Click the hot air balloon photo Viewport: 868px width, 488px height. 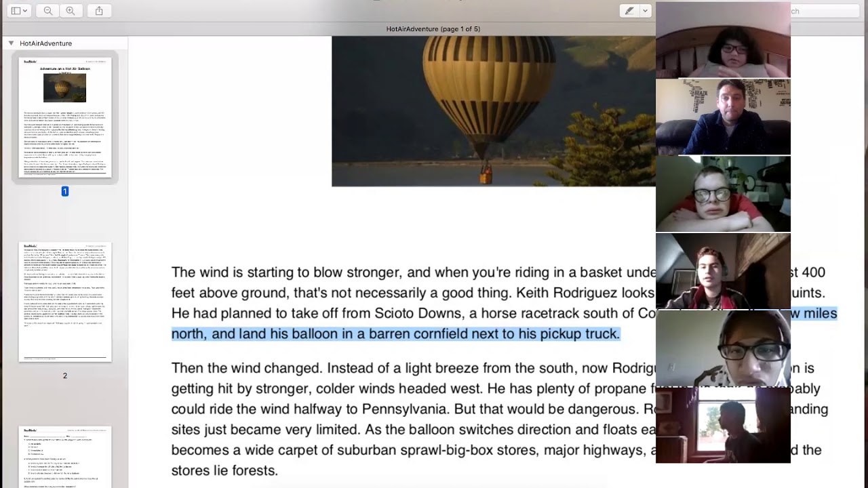click(494, 111)
